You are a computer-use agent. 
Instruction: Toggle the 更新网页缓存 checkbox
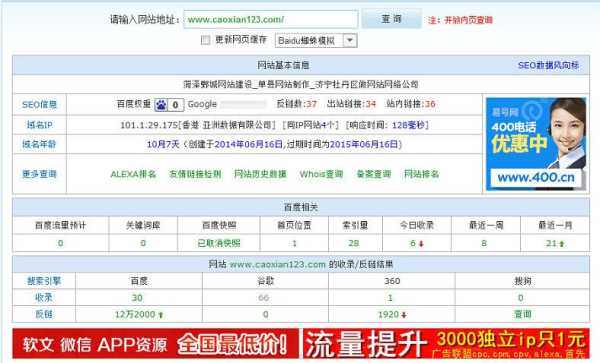point(205,40)
